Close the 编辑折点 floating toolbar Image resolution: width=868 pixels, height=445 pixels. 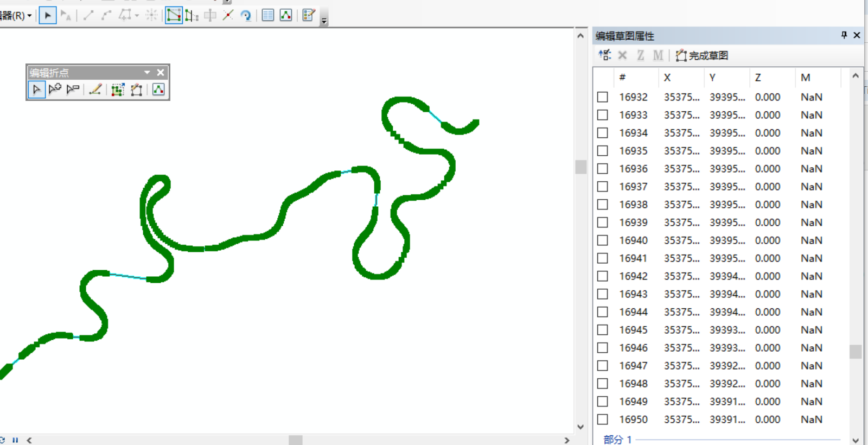point(161,72)
